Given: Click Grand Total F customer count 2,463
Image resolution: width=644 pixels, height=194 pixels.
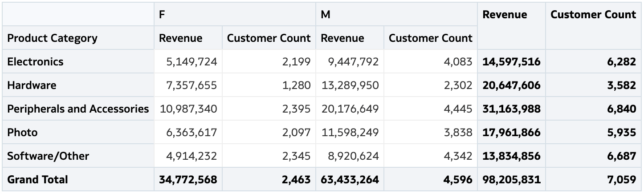Looking at the screenshot, I should [x=269, y=179].
